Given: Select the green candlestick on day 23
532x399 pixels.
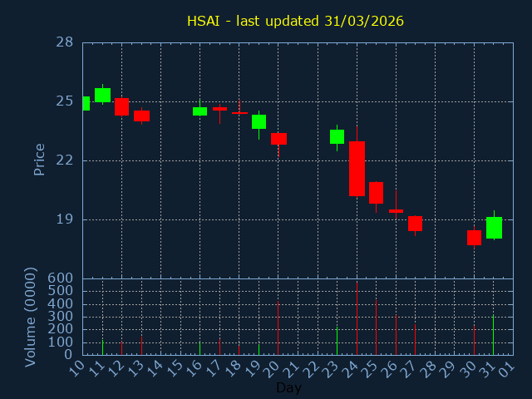Looking at the screenshot, I should [x=337, y=136].
